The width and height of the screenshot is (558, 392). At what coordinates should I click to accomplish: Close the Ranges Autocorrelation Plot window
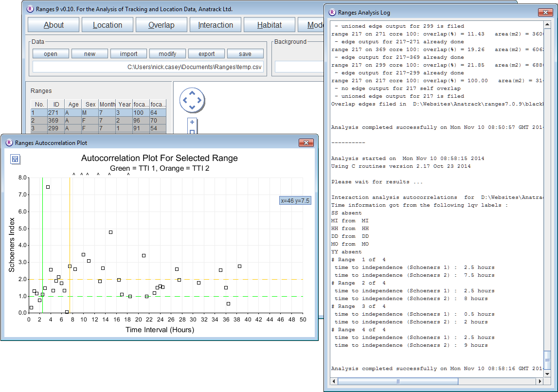pos(306,143)
